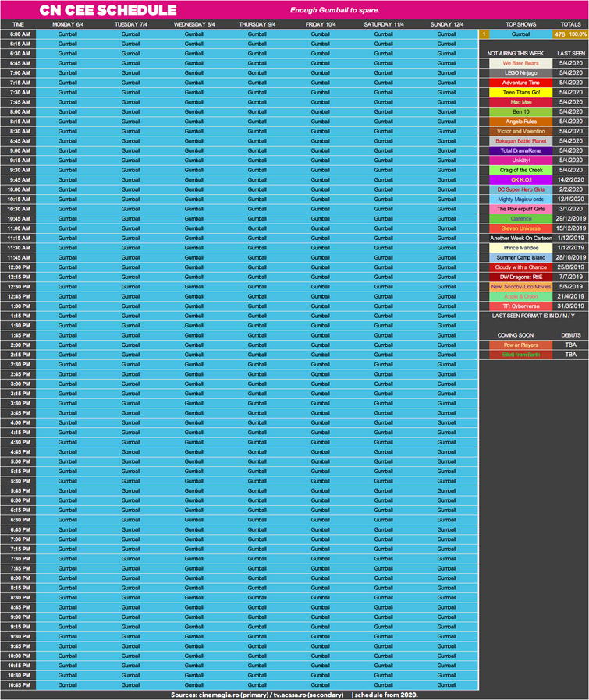Screen dimensions: 589x700
Task: Select the We Bare Bears label
Action: point(521,63)
